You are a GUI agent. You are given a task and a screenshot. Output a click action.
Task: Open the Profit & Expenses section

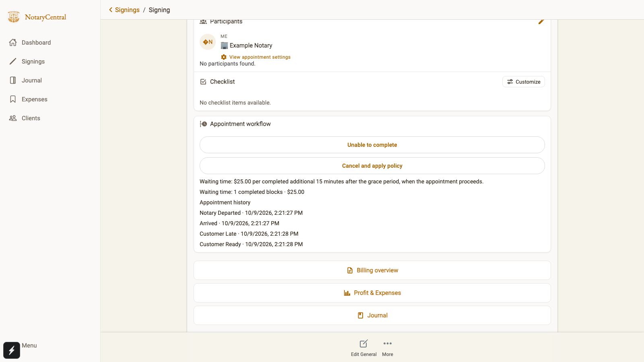[372, 293]
